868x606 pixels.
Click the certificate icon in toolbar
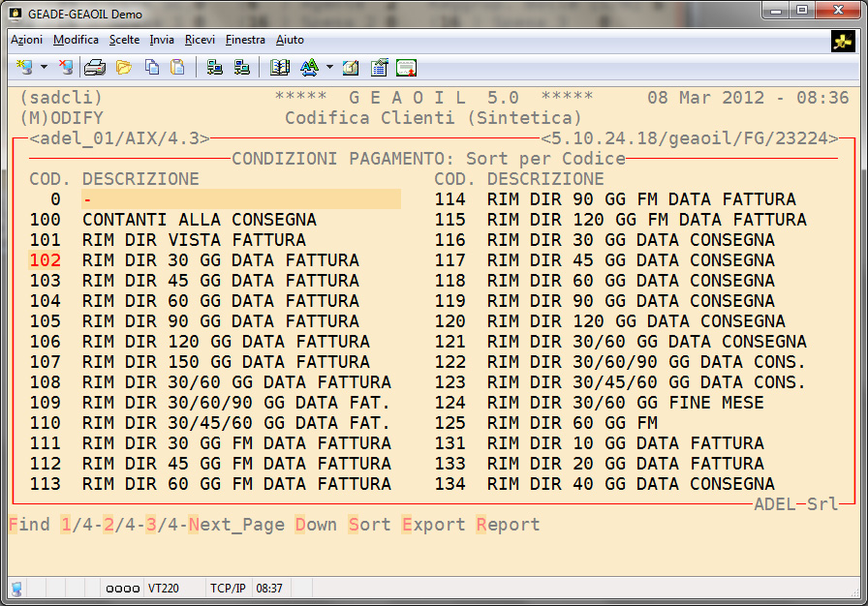406,67
